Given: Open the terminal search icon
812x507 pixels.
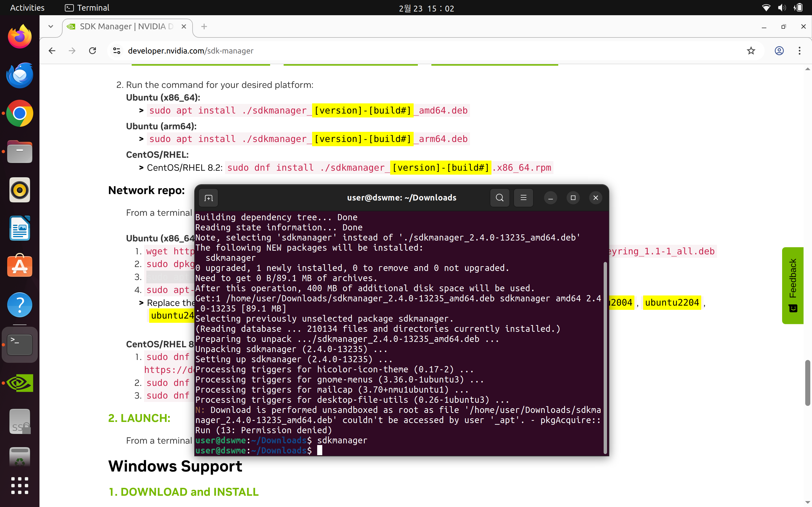Looking at the screenshot, I should [499, 198].
